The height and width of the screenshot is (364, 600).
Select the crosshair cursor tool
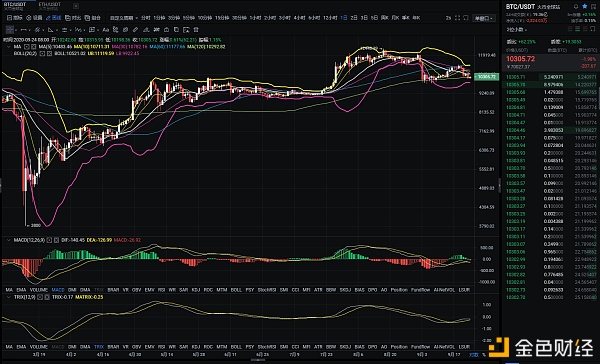pyautogui.click(x=10, y=29)
